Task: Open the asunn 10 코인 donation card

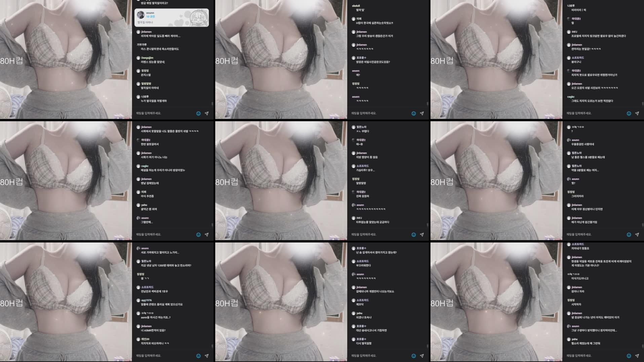Action: pos(172,18)
